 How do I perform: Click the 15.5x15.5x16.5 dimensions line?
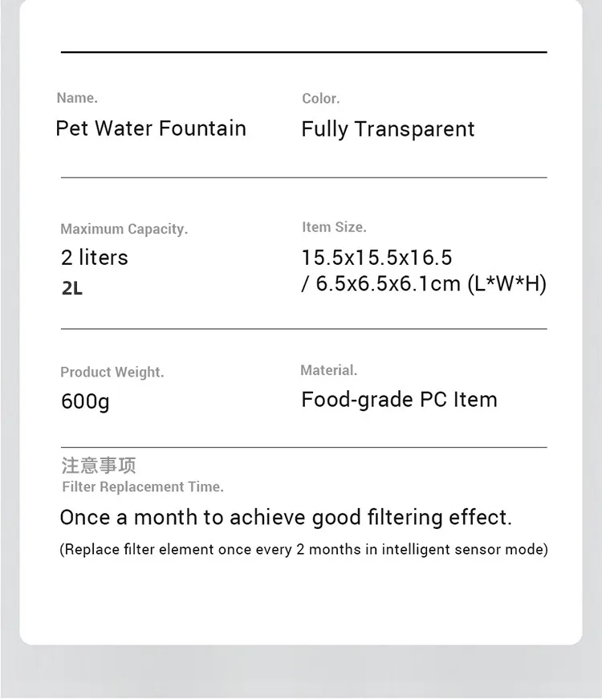coord(377,258)
